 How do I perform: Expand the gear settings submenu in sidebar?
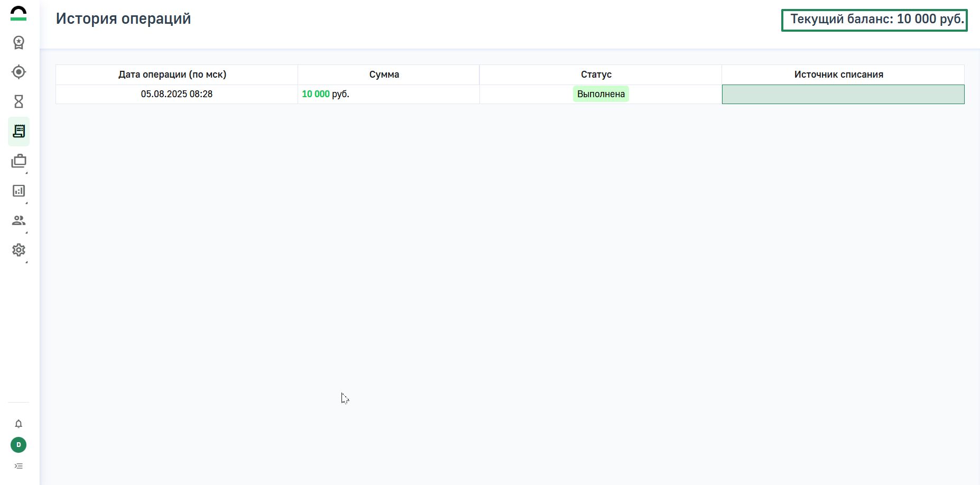point(19,250)
